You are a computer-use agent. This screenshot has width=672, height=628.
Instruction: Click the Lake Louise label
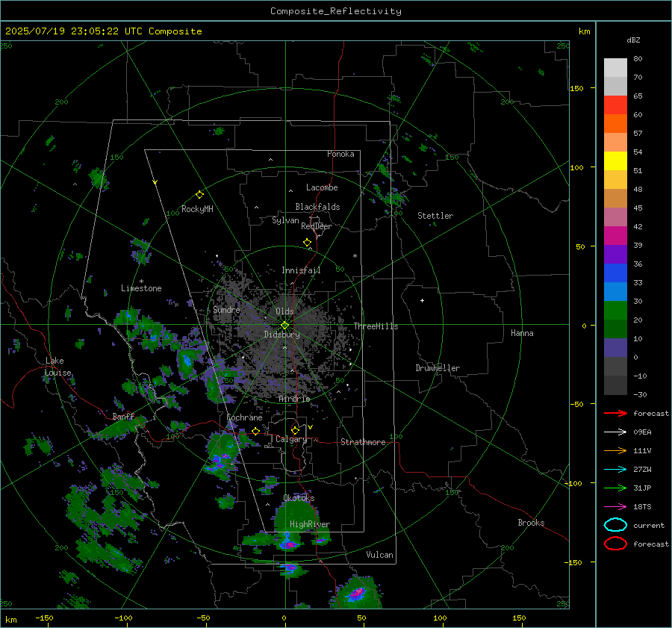[x=57, y=367]
